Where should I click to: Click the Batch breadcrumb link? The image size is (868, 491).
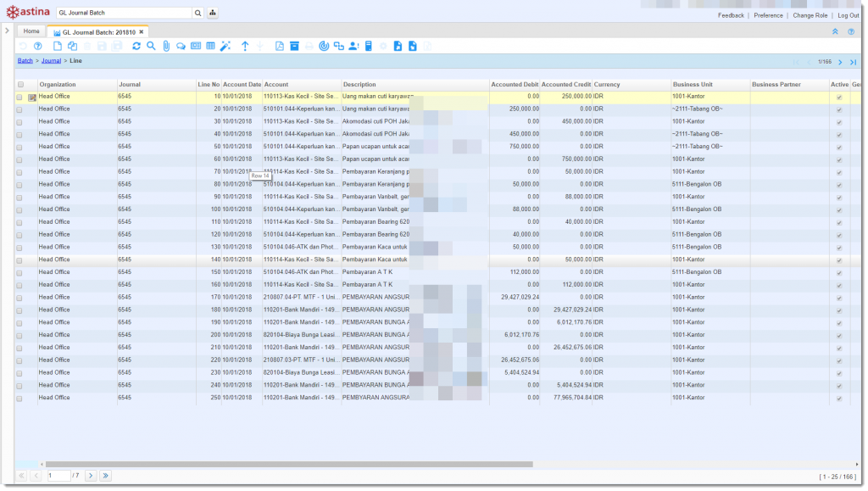point(25,61)
